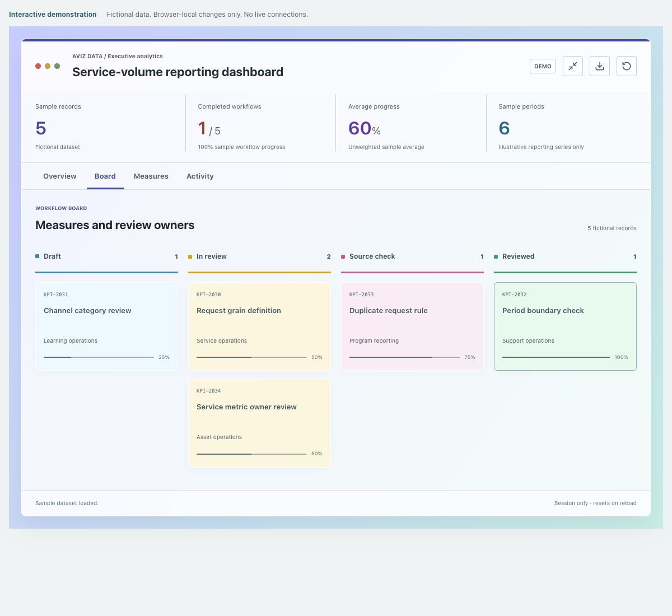The image size is (672, 616).
Task: Click the Source check column header
Action: (412, 256)
